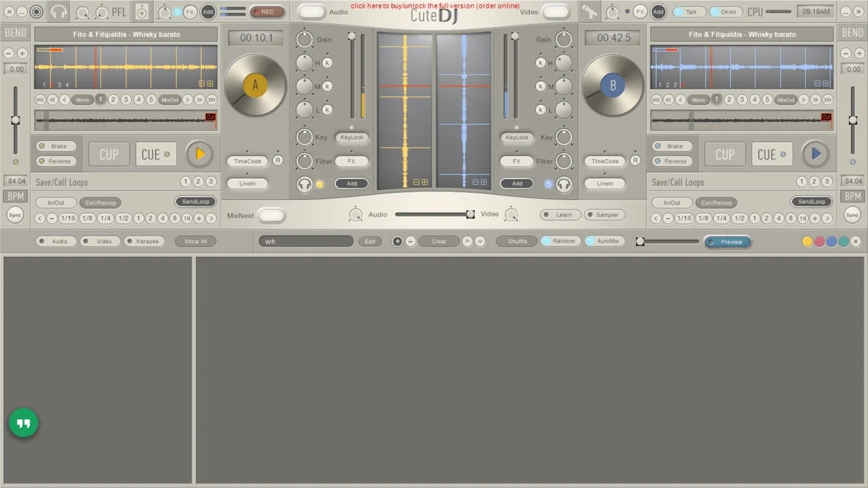This screenshot has height=488, width=868.
Task: Click deck B CUE button
Action: (772, 154)
